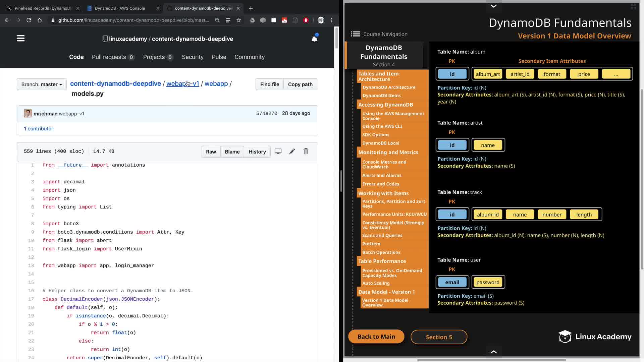Viewport: 644px width, 362px height.
Task: Open the webapp-v1 breadcrumb link
Action: click(182, 84)
